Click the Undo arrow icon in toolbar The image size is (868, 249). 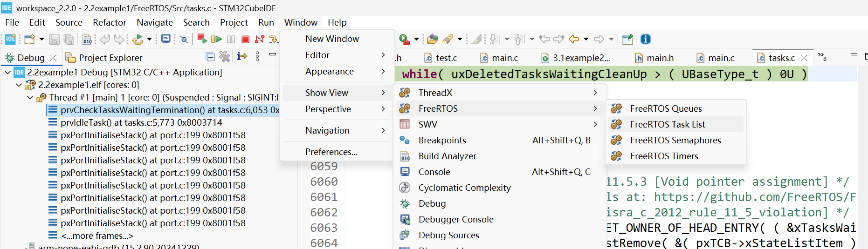tap(105, 40)
